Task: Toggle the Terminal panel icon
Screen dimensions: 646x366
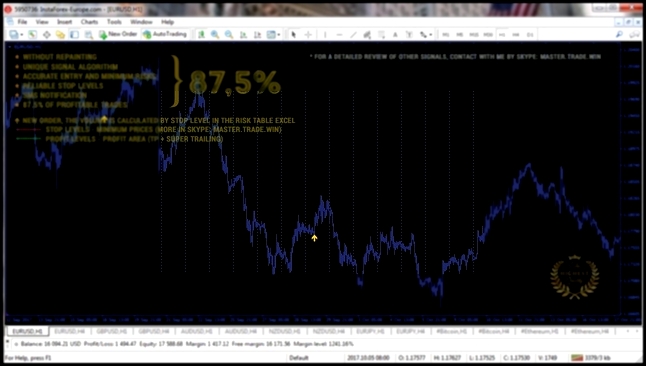Action: coord(75,35)
